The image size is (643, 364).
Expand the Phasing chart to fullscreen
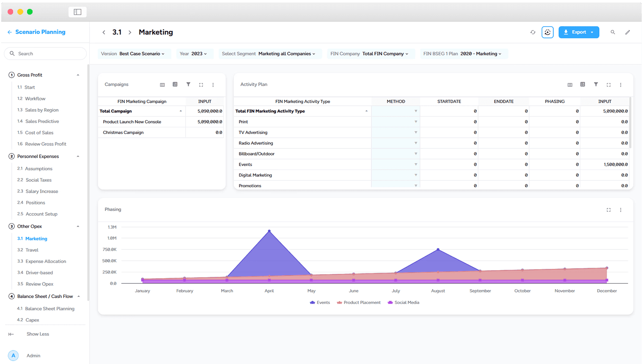(608, 210)
